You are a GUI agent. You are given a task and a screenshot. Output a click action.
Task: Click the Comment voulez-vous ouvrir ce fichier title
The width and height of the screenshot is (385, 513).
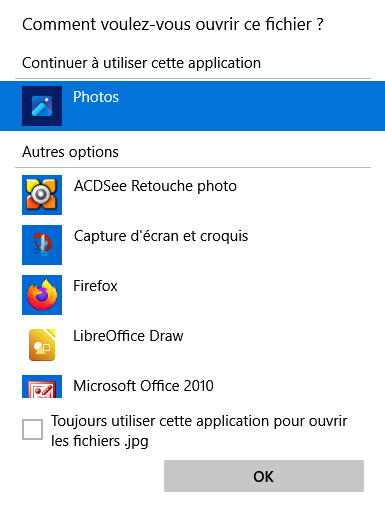[x=173, y=24]
